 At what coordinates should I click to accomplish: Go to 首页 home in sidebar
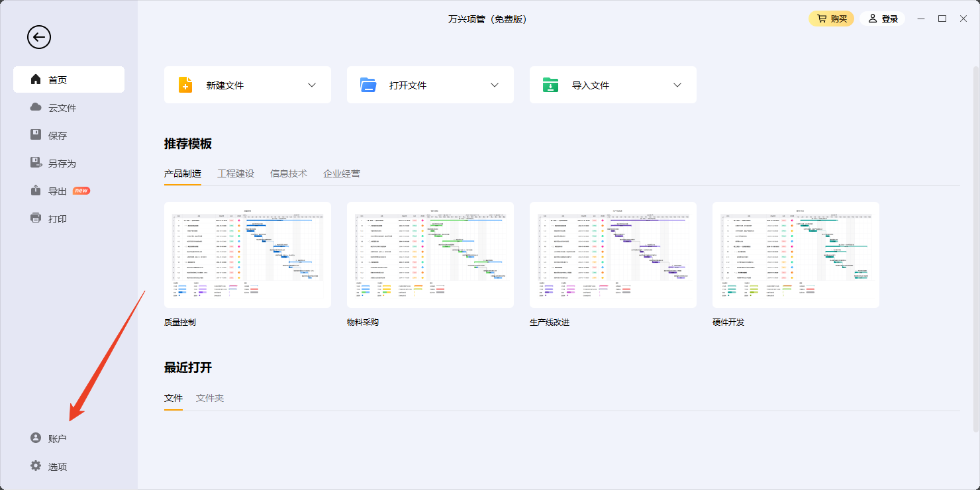69,79
